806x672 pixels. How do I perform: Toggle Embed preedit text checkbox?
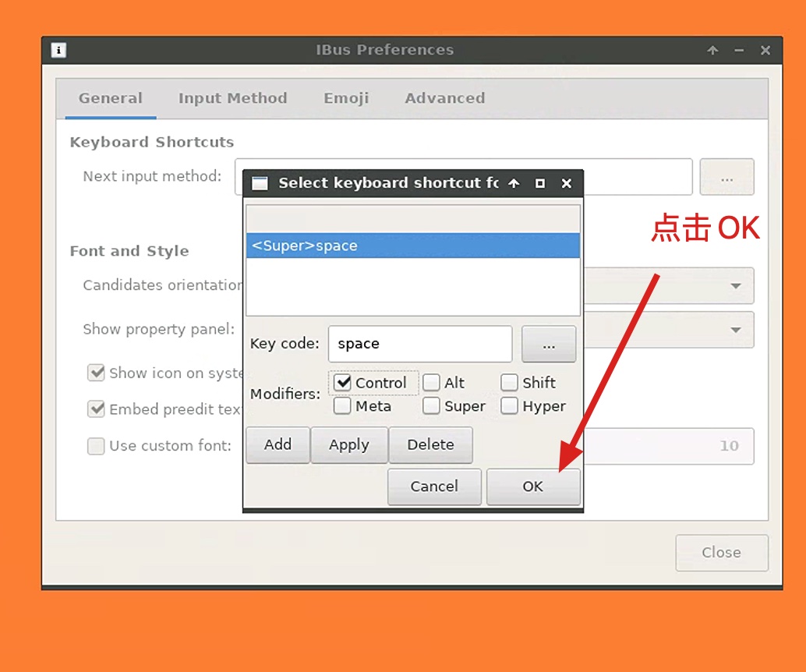pyautogui.click(x=96, y=409)
